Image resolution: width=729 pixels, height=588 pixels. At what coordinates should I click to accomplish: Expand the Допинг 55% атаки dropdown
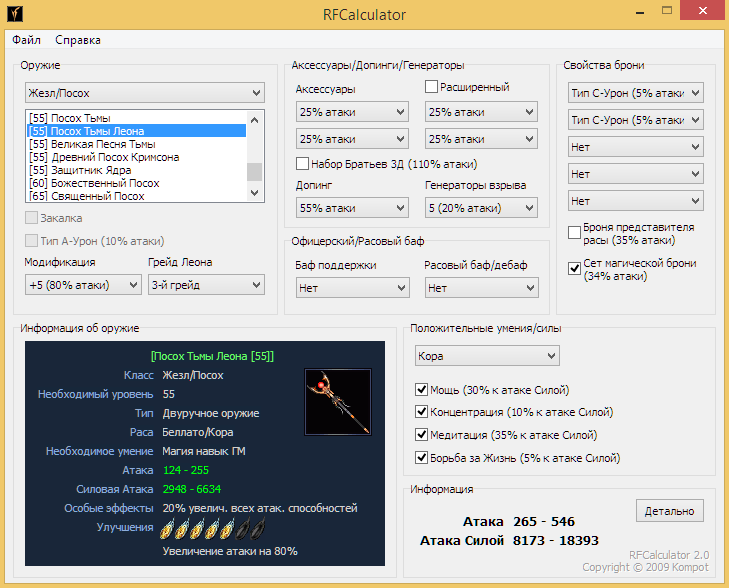[x=352, y=208]
